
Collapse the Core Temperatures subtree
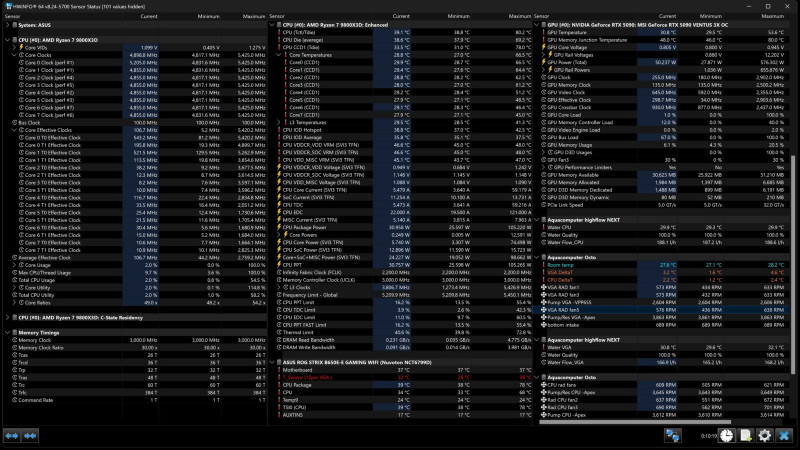click(279, 55)
